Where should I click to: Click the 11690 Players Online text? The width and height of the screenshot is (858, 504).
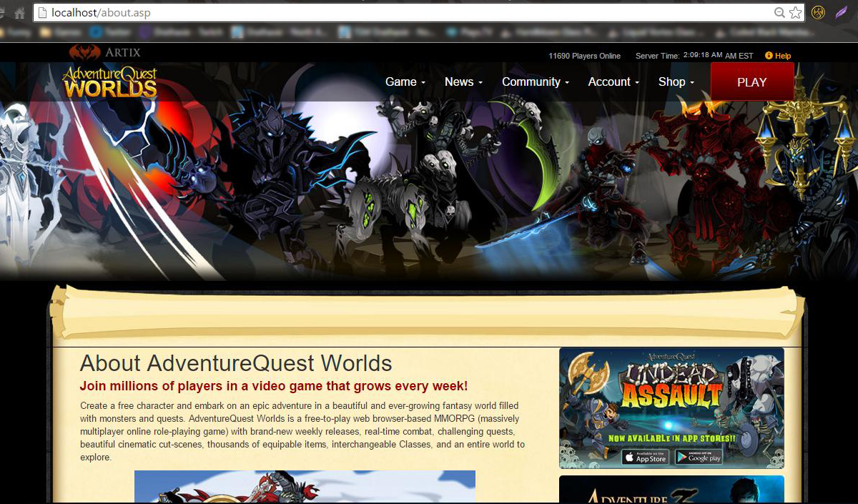pos(584,56)
